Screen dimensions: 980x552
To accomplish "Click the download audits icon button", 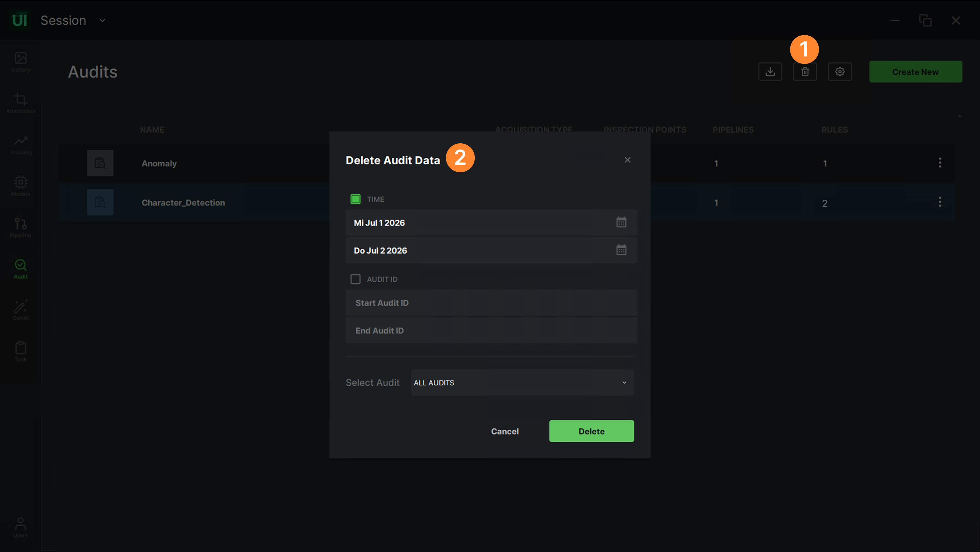I will (x=770, y=72).
